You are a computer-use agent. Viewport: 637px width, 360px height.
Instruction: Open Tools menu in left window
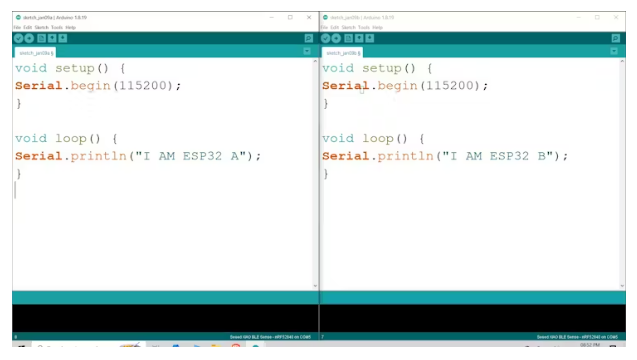tap(57, 28)
